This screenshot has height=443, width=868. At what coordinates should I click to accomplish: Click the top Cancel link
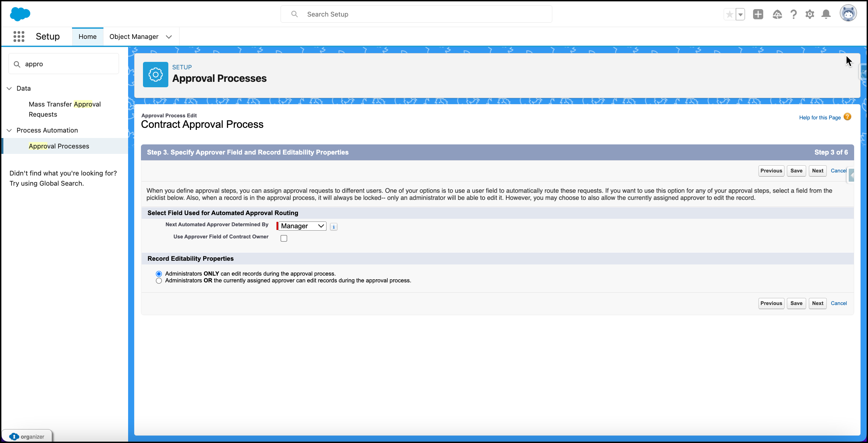tap(839, 171)
